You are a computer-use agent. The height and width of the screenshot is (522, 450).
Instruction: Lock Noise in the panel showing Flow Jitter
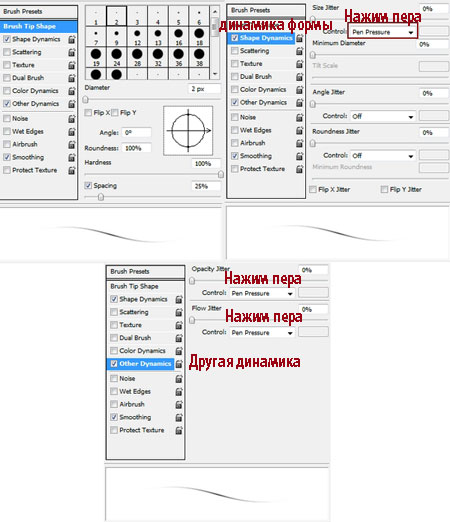point(179,379)
